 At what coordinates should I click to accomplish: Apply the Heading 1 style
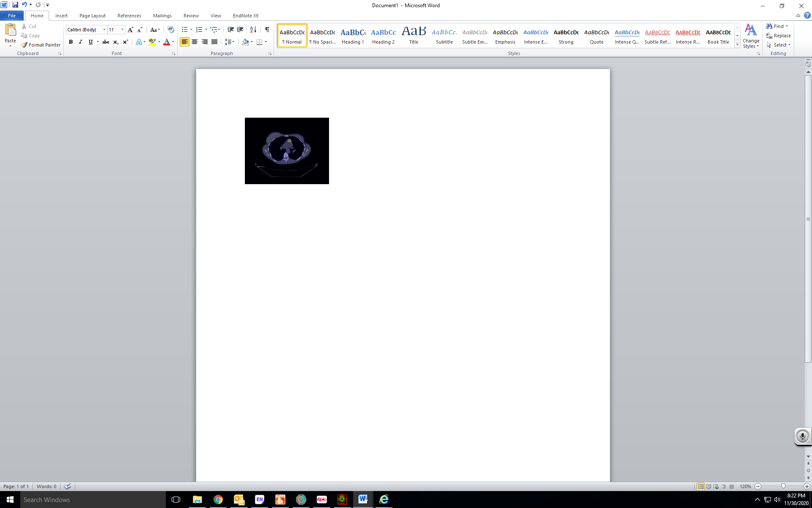[353, 36]
